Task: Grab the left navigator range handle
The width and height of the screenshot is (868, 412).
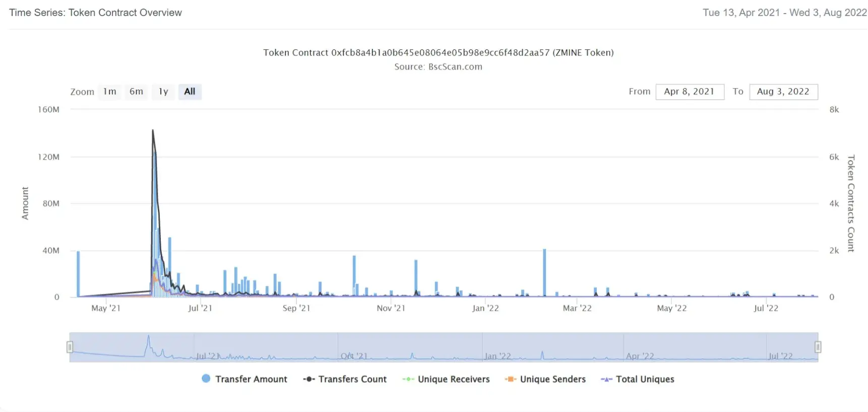Action: point(70,347)
